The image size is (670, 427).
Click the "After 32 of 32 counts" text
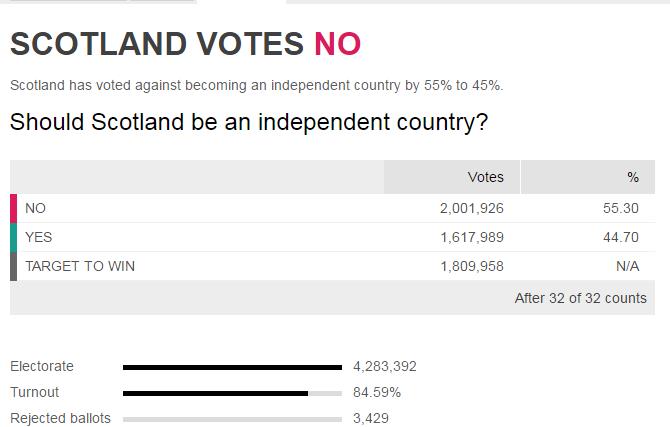[580, 298]
